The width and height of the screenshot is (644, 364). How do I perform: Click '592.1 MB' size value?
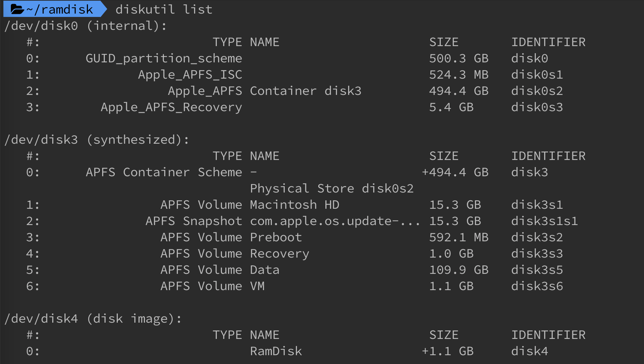[459, 237]
